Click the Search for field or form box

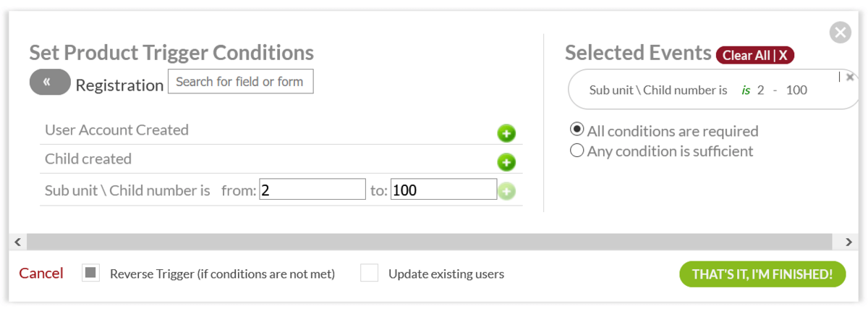tap(240, 82)
